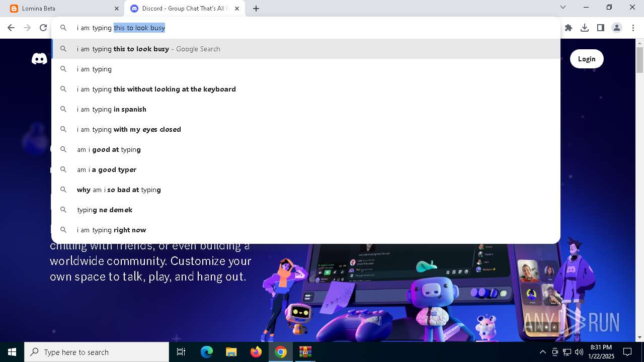644x362 pixels.
Task: Open the network status tray icon
Action: pos(567,352)
